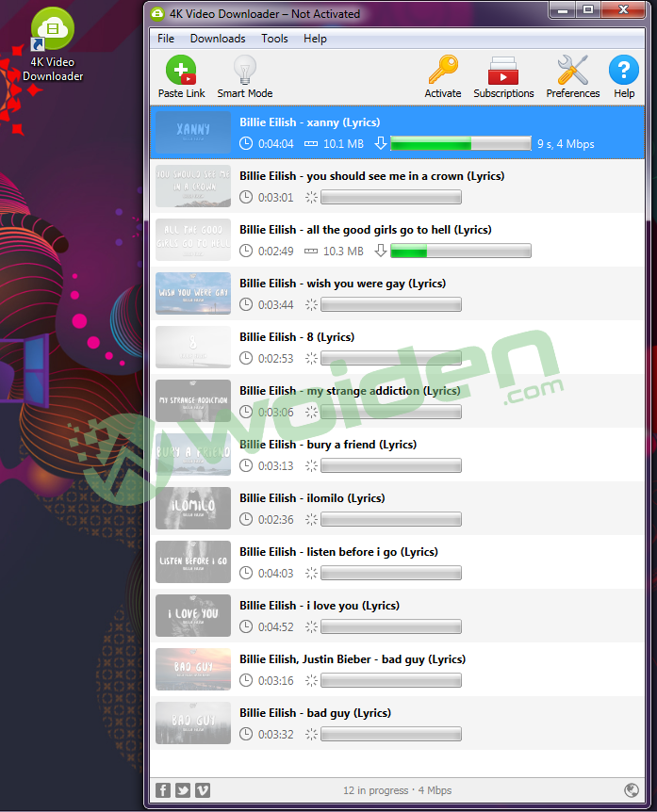Select 'Billie Eilish - bad guy (Lyrics)' title
Image resolution: width=657 pixels, height=812 pixels.
coord(315,713)
